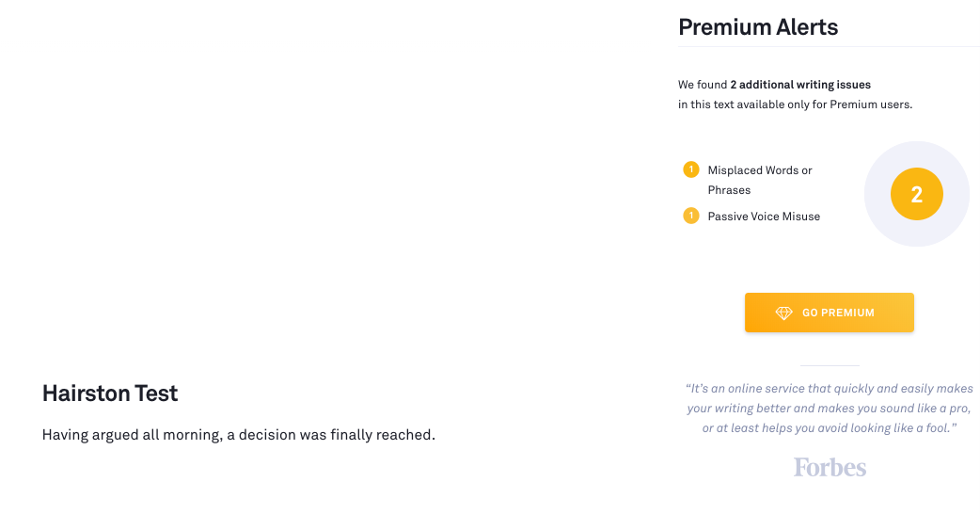The image size is (980, 514).
Task: Place cursor in the 'Having argued all morning' sentence
Action: [239, 435]
